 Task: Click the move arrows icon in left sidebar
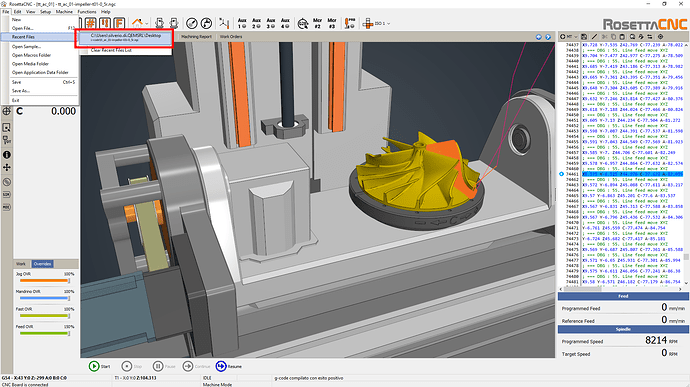7,168
